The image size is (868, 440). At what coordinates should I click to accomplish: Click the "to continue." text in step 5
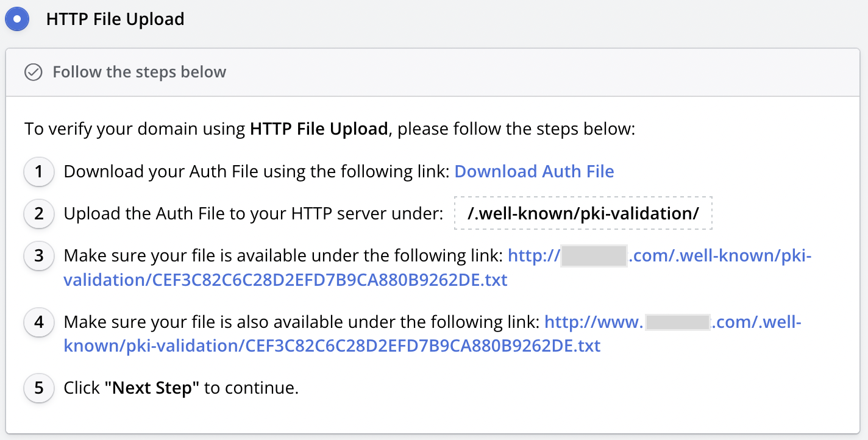click(251, 388)
